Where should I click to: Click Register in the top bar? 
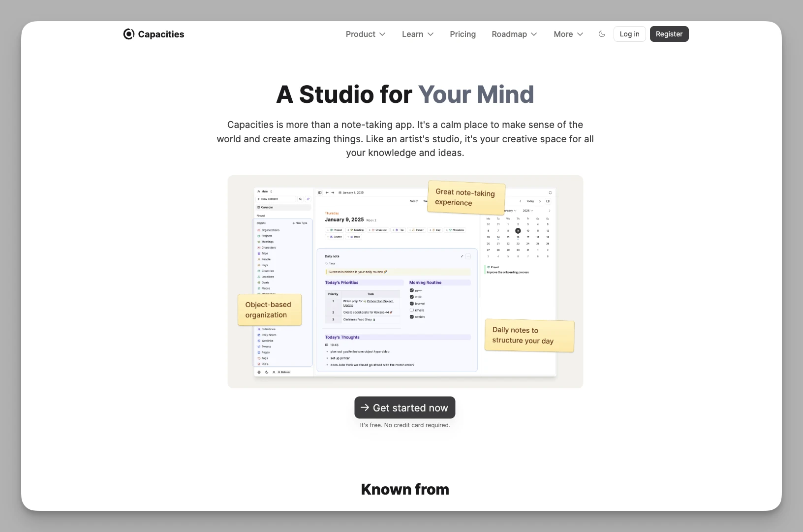pyautogui.click(x=669, y=34)
